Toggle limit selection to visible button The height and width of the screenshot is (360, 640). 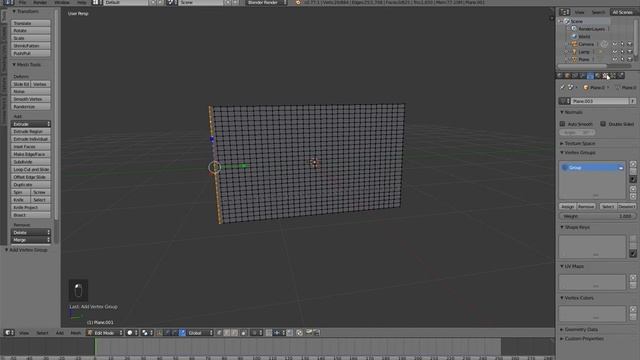pos(244,333)
